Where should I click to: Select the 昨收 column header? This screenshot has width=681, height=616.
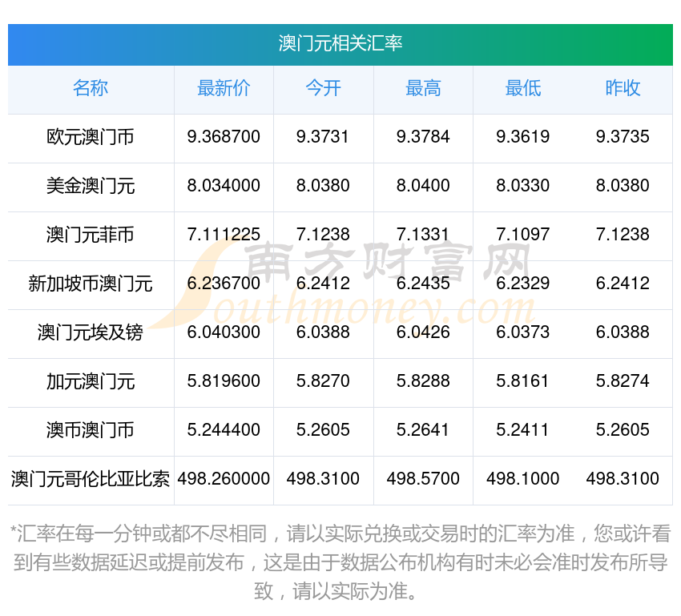point(623,88)
